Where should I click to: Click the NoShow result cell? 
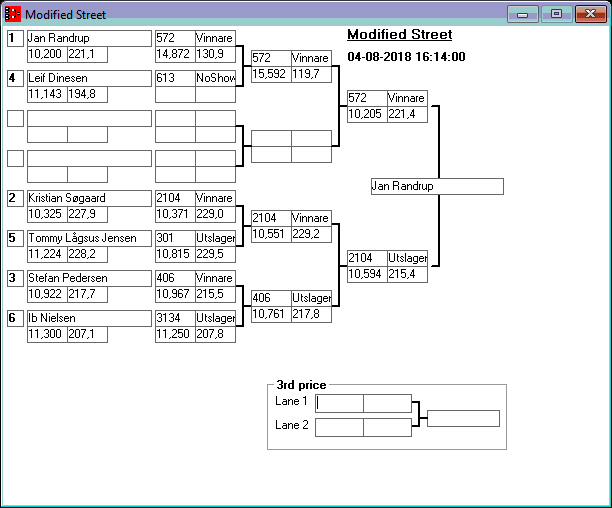point(215,78)
